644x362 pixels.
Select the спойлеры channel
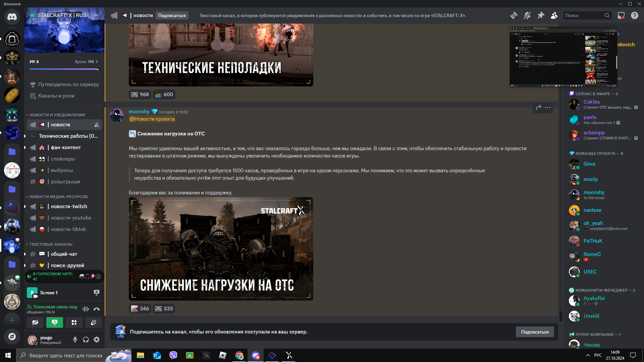pyautogui.click(x=64, y=159)
